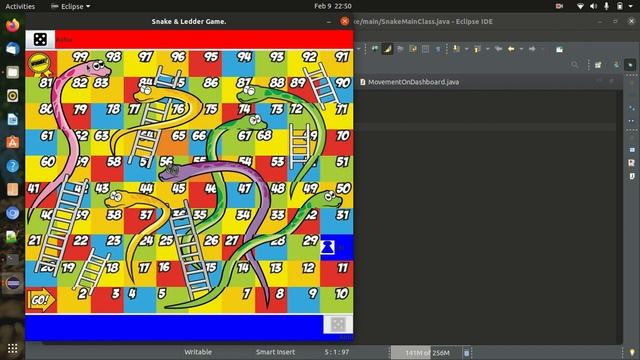
Task: Open the Activities overview
Action: (20, 6)
